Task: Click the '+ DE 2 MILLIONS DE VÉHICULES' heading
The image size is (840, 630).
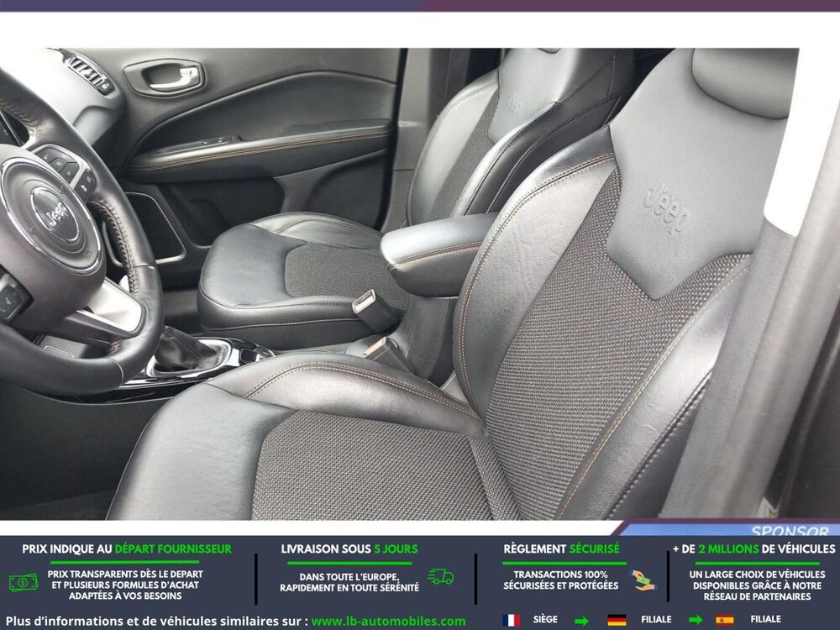Action: pyautogui.click(x=754, y=549)
